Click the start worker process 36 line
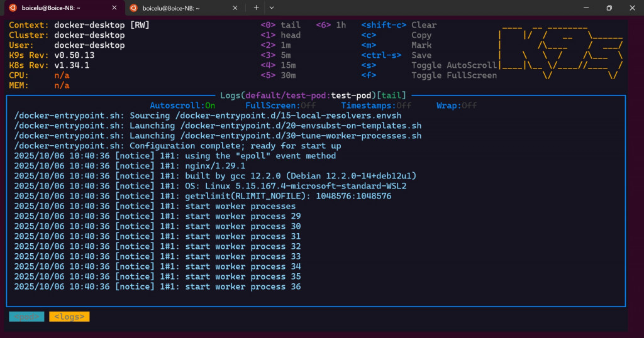644x338 pixels. click(157, 286)
